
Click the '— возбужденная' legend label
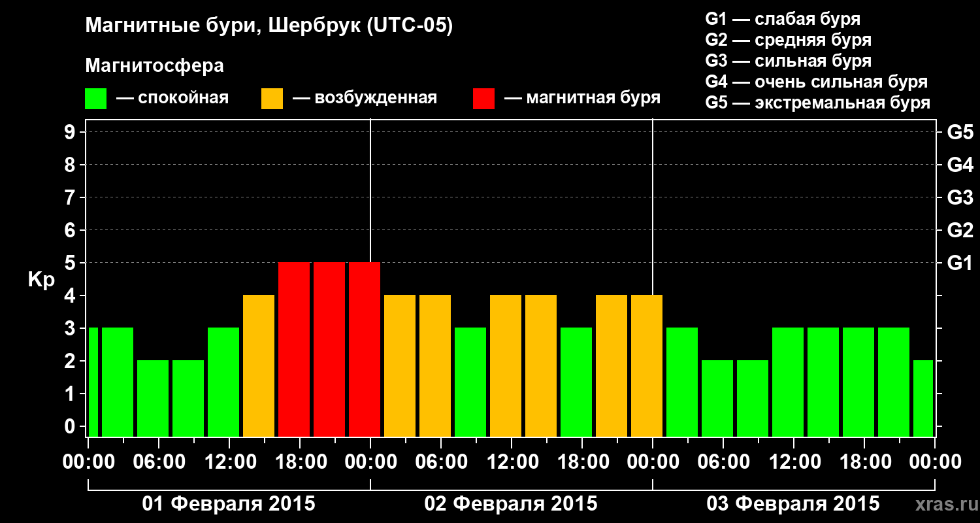tap(365, 98)
